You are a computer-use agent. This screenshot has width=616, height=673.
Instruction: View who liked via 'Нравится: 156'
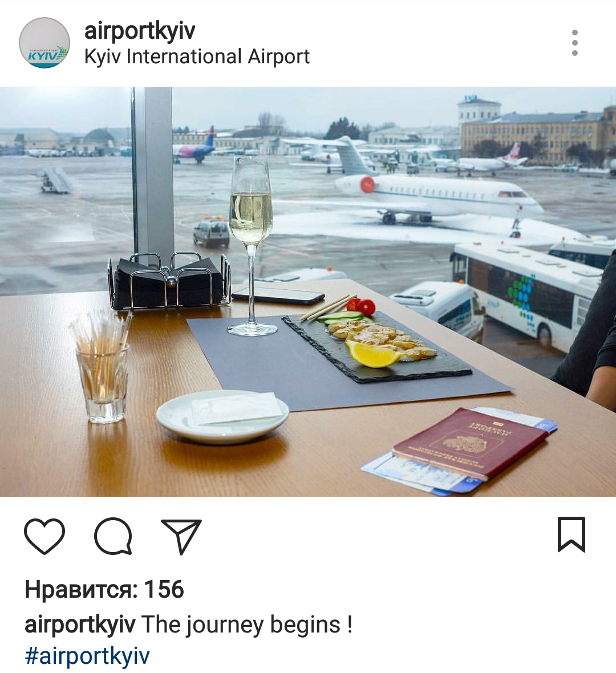104,589
